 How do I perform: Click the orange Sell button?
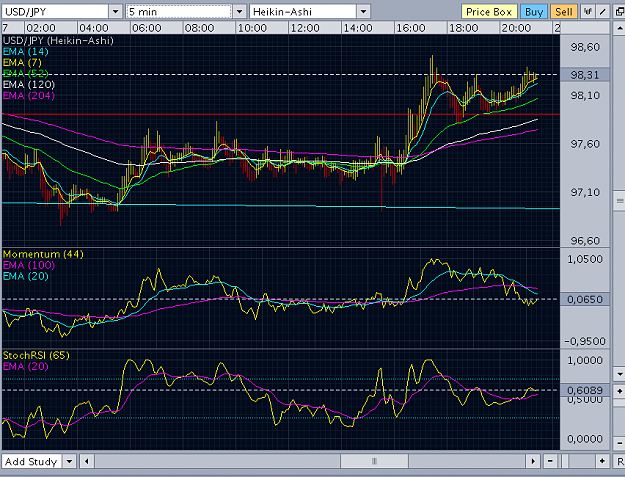click(x=564, y=12)
